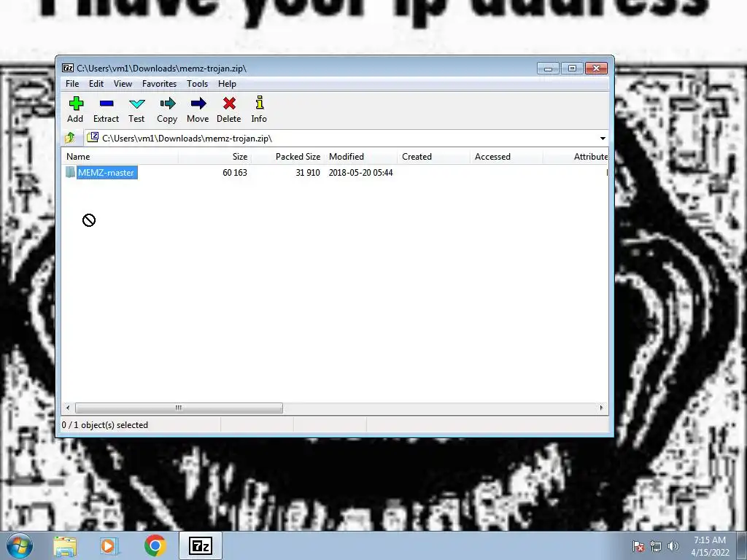The image size is (747, 560).
Task: Click the archive path input field
Action: [x=347, y=138]
